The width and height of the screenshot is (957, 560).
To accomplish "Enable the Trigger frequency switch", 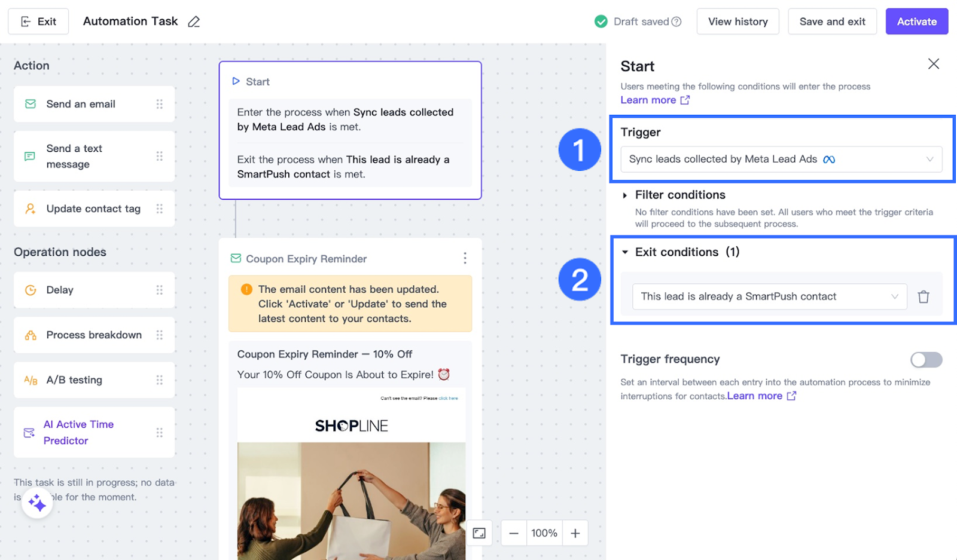I will pyautogui.click(x=926, y=359).
